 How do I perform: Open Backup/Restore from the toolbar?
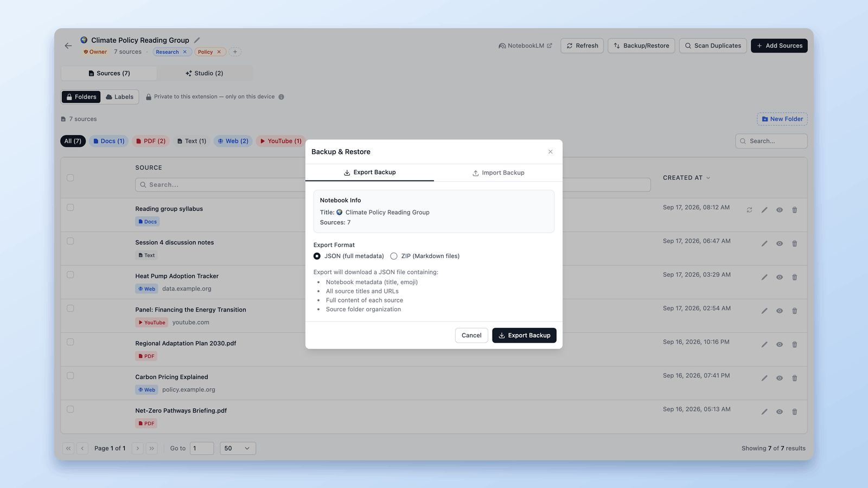[x=641, y=46]
